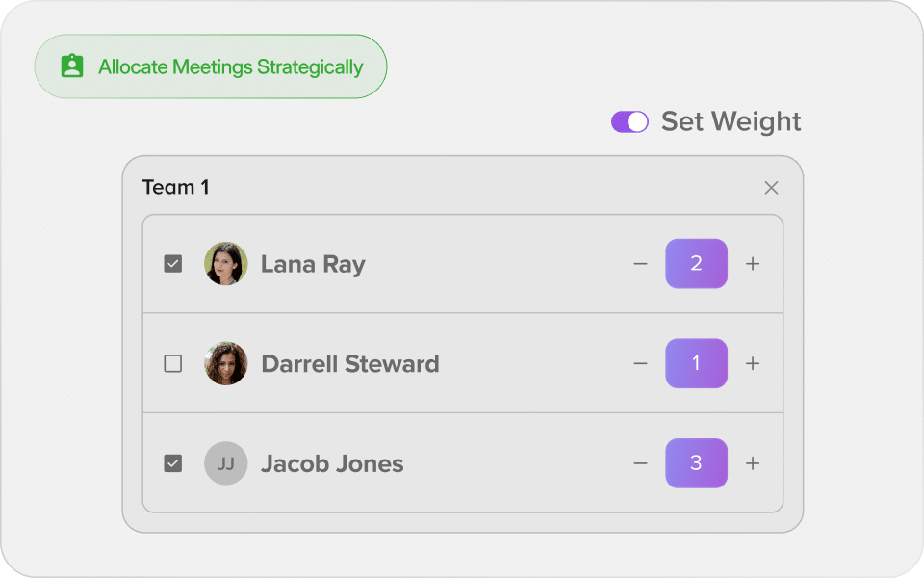Click the Allocate Meetings Strategically pill button

[x=211, y=66]
